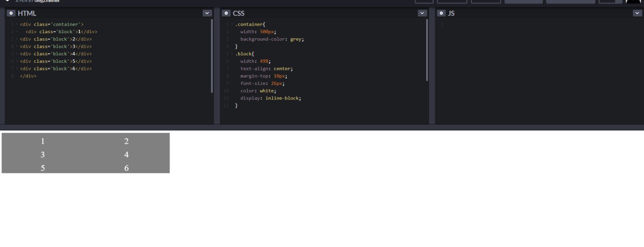
Task: Open JS editor settings gear
Action: [441, 13]
